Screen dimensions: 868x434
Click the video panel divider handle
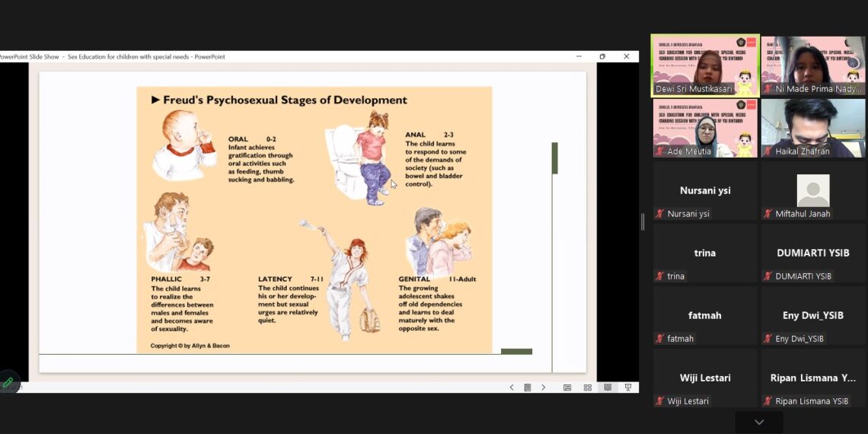coord(643,222)
